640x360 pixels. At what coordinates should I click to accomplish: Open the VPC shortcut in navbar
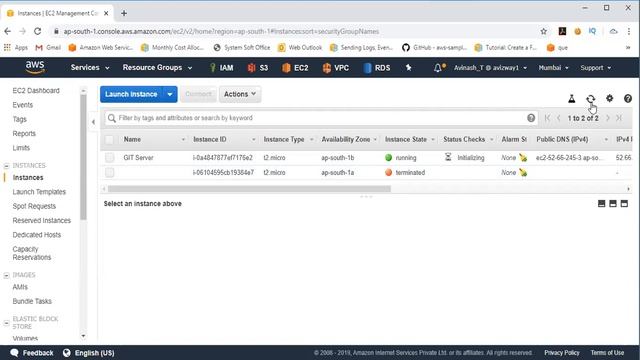[x=336, y=68]
